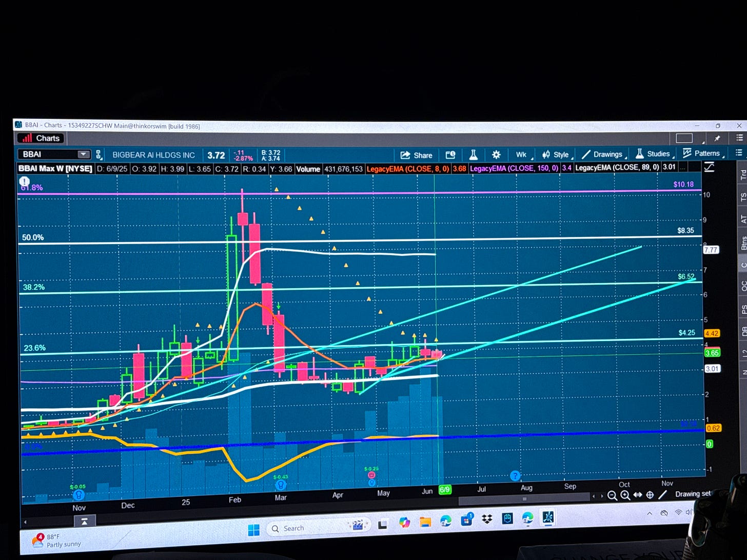The height and width of the screenshot is (560, 747).
Task: Click the BBAI symbol input field
Action: tap(49, 154)
